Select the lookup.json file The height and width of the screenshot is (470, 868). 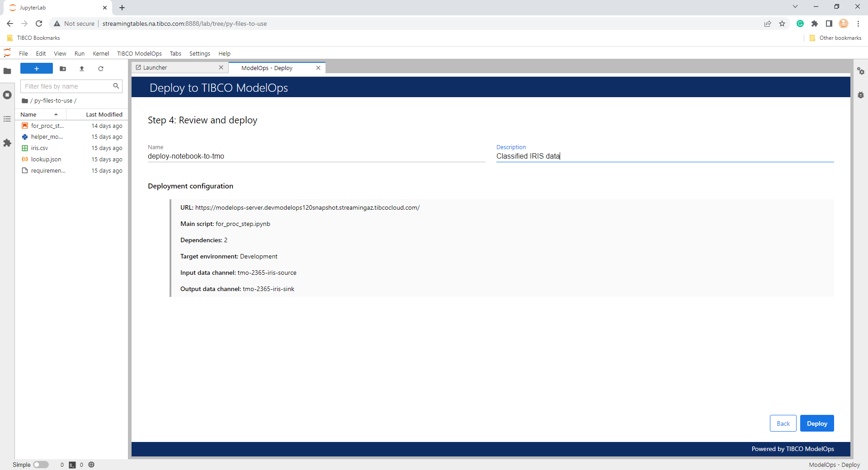click(71, 160)
